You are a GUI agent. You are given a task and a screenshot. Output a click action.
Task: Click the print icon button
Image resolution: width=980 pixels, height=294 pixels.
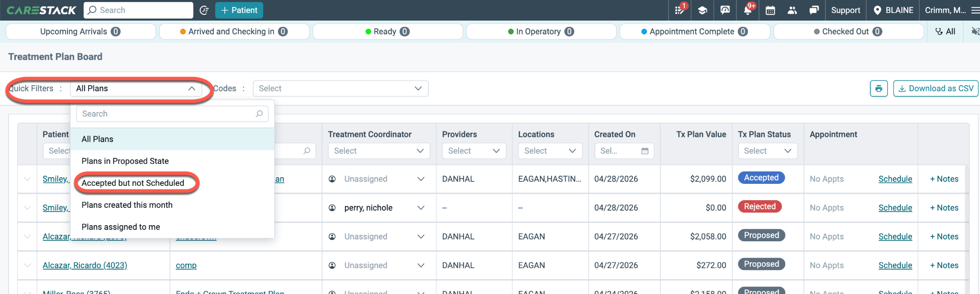879,89
